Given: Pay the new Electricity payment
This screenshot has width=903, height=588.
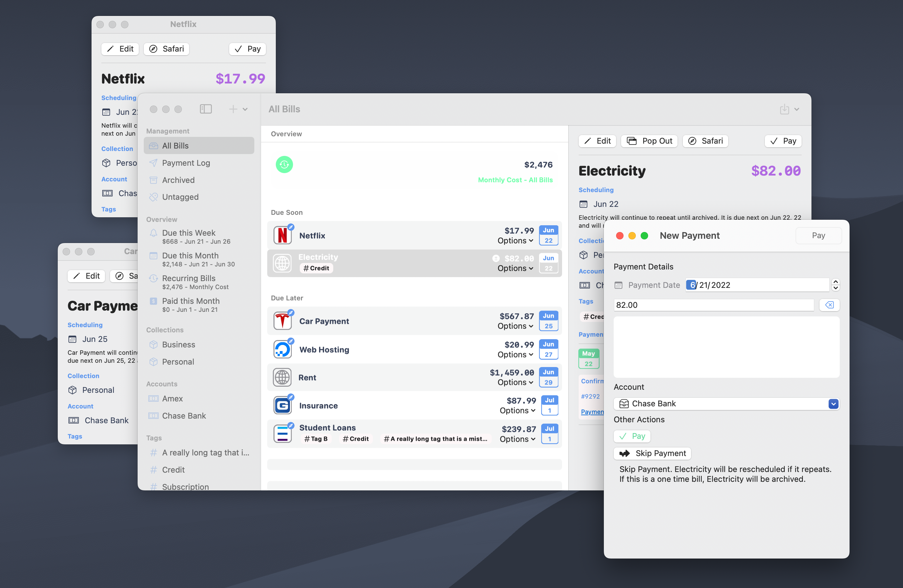Looking at the screenshot, I should [x=819, y=235].
